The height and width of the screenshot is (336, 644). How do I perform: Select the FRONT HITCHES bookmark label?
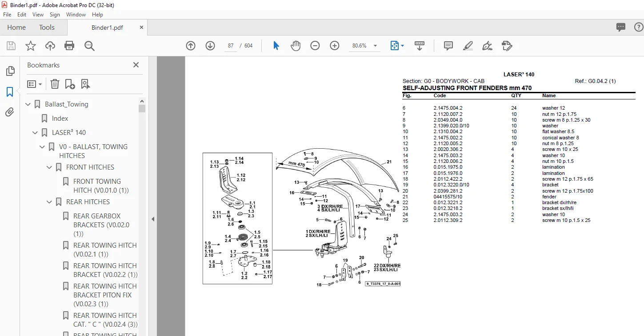(x=90, y=167)
